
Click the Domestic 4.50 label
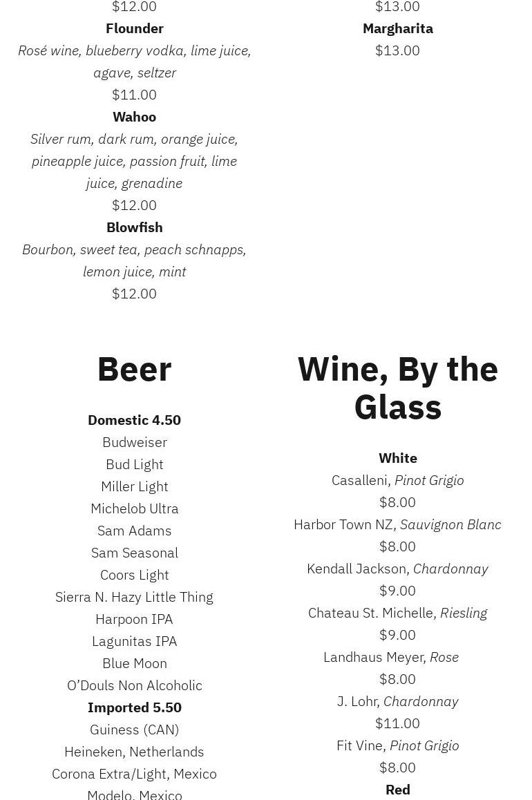tap(135, 421)
